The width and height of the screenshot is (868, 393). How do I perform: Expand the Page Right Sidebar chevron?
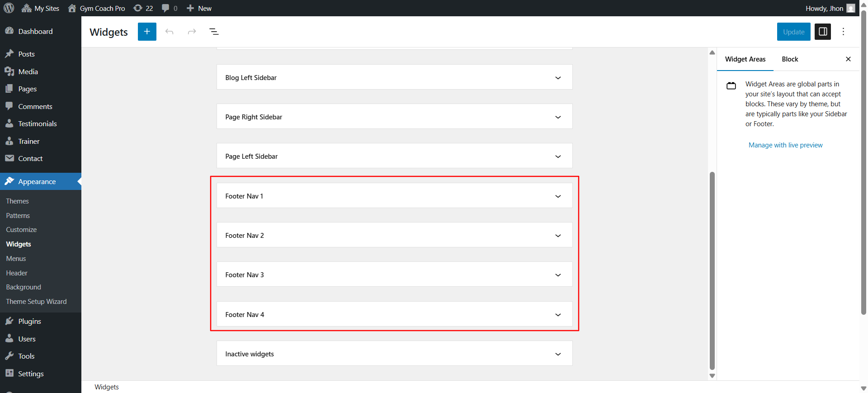coord(558,117)
